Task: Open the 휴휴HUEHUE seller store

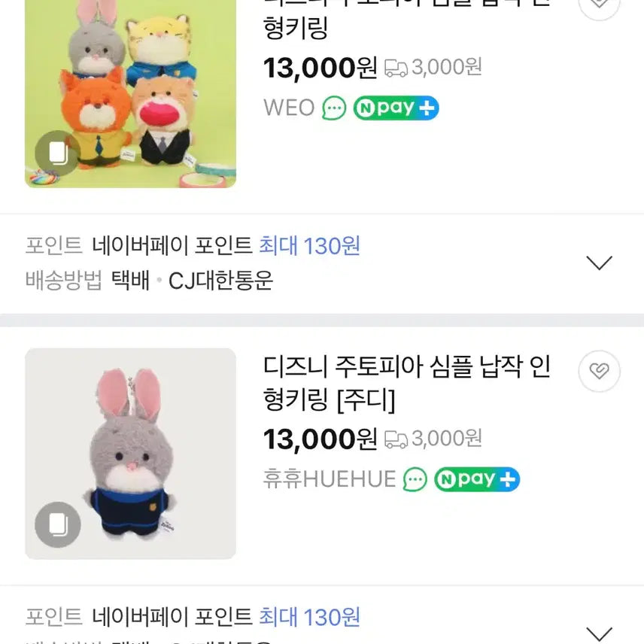Action: 329,479
